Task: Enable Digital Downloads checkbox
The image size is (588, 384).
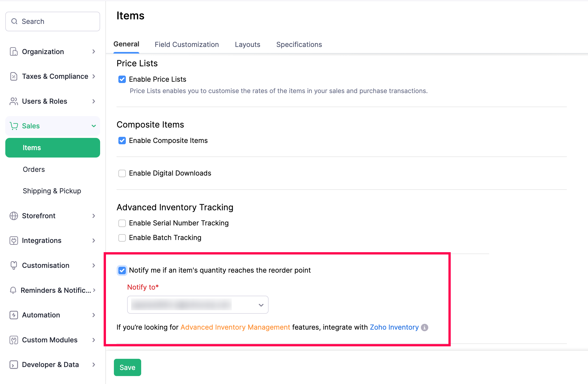Action: coord(122,173)
